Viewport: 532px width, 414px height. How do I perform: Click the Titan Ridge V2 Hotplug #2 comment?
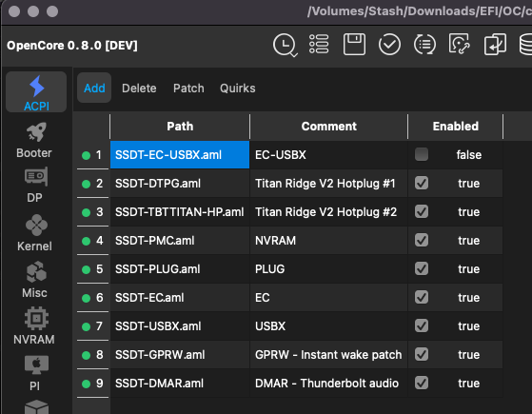328,211
